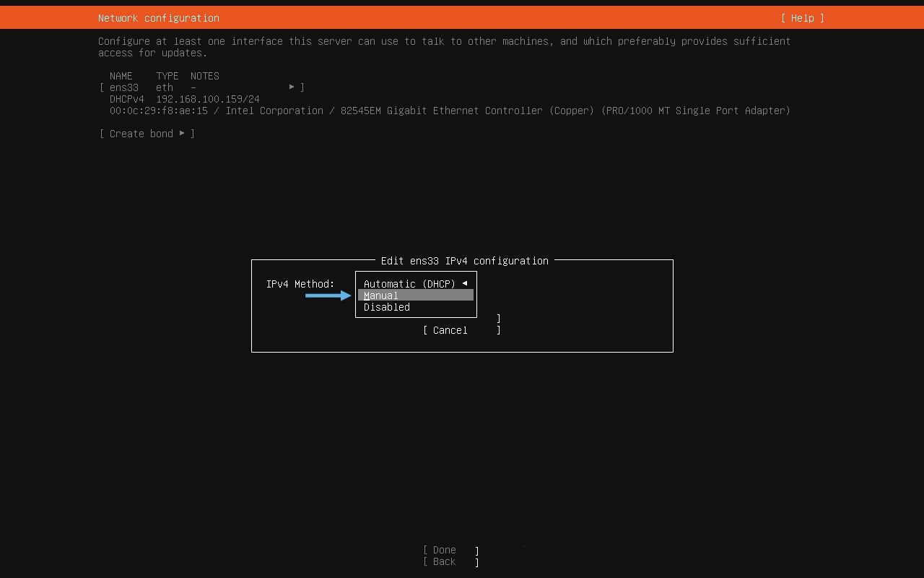Expand the ens33 interface options arrow

click(x=292, y=87)
